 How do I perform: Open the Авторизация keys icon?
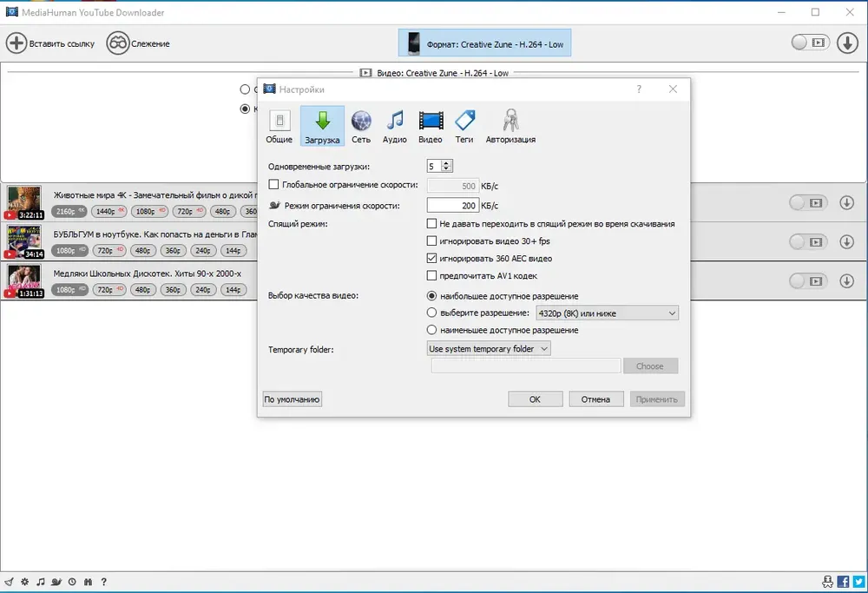[510, 120]
